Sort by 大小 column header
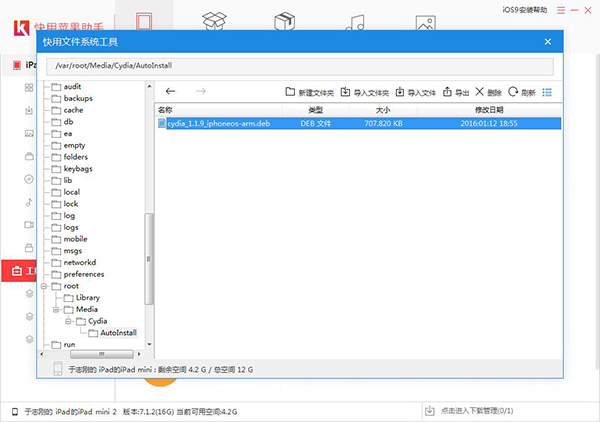Image resolution: width=600 pixels, height=422 pixels. point(383,110)
